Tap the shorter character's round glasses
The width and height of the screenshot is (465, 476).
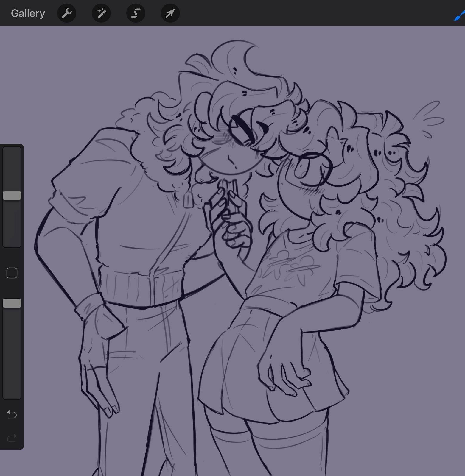point(316,167)
